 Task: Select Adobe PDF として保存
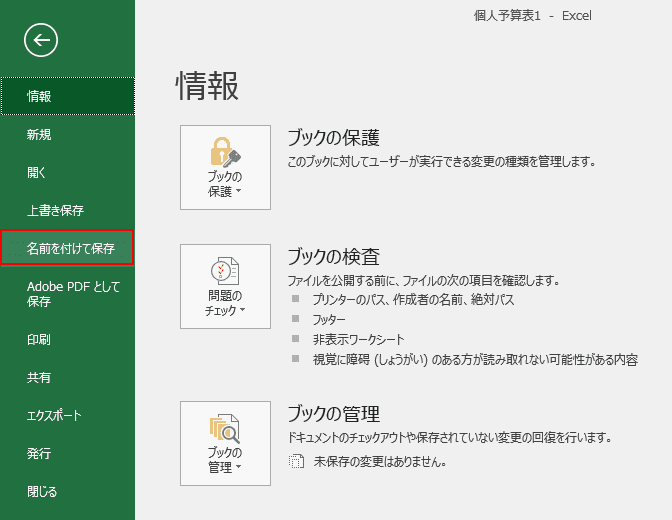(68, 294)
